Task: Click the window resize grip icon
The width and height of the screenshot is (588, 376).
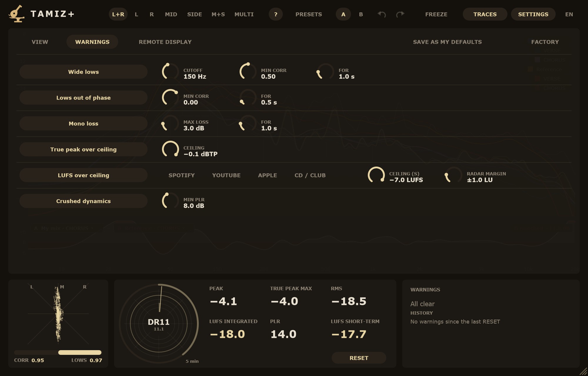Action: (x=583, y=371)
